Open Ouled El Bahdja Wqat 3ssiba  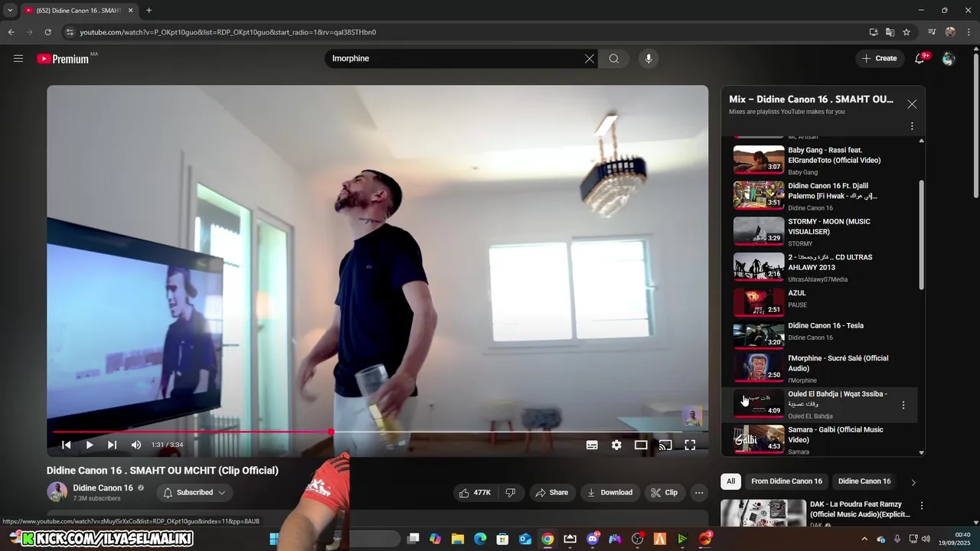(819, 405)
